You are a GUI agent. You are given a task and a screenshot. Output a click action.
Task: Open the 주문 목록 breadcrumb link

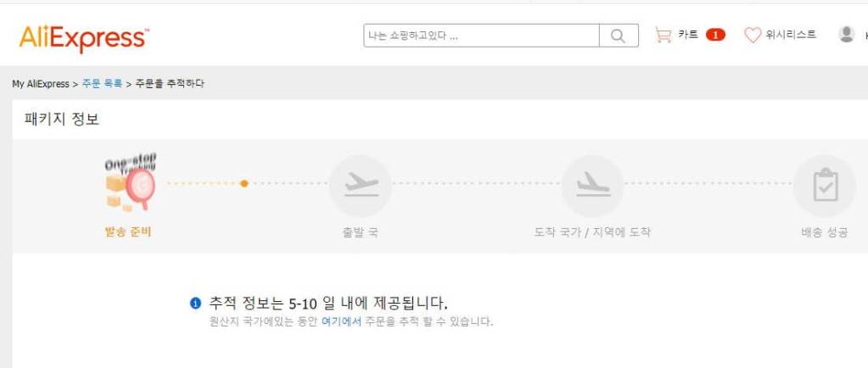pyautogui.click(x=102, y=84)
